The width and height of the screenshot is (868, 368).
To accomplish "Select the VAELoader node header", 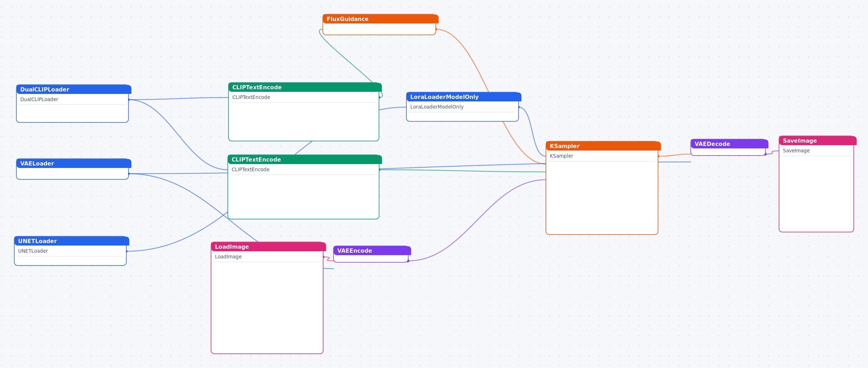I will pyautogui.click(x=74, y=163).
